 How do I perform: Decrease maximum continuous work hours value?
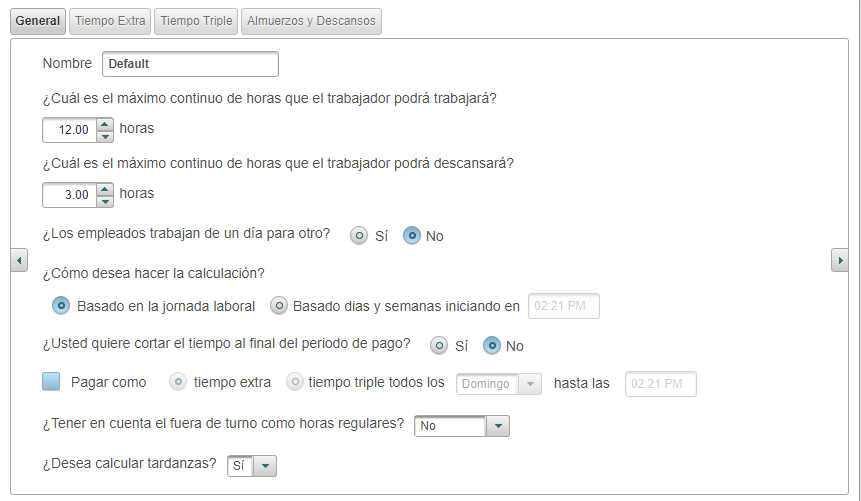pos(105,136)
